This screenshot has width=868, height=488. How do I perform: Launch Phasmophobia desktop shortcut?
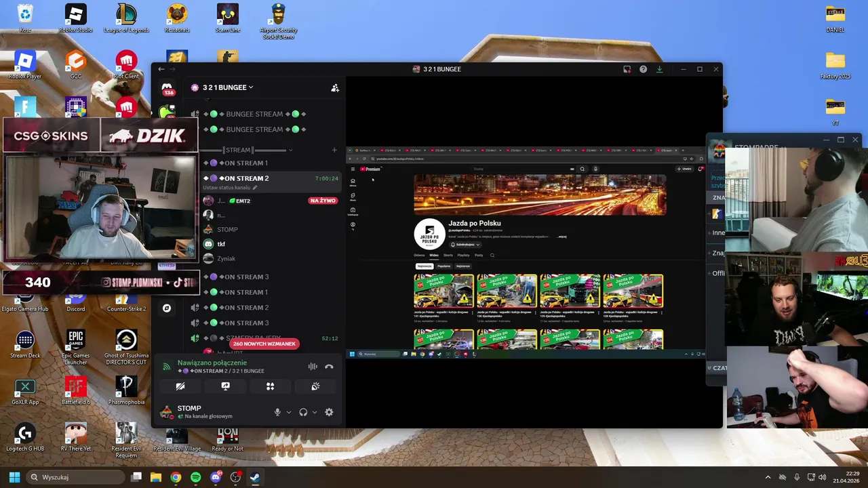pos(126,391)
